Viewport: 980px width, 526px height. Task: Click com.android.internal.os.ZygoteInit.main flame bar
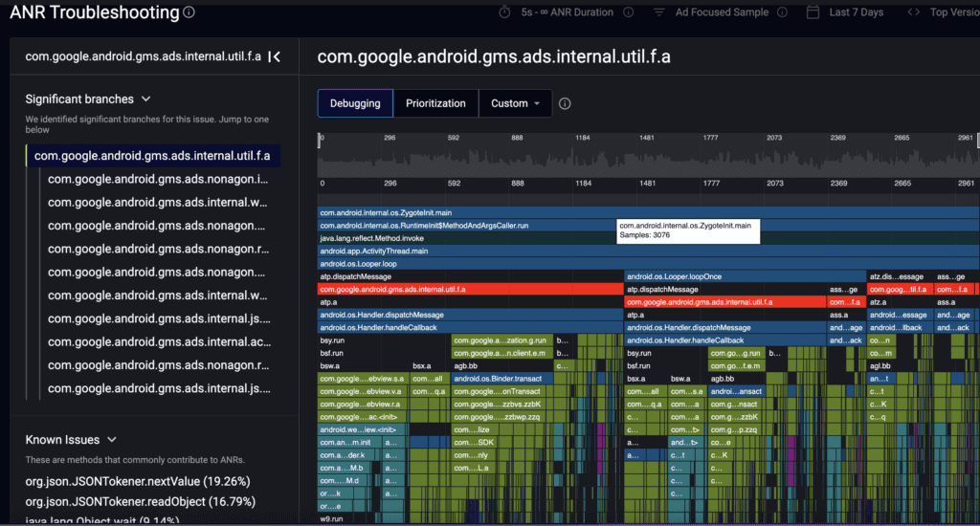[x=648, y=213]
